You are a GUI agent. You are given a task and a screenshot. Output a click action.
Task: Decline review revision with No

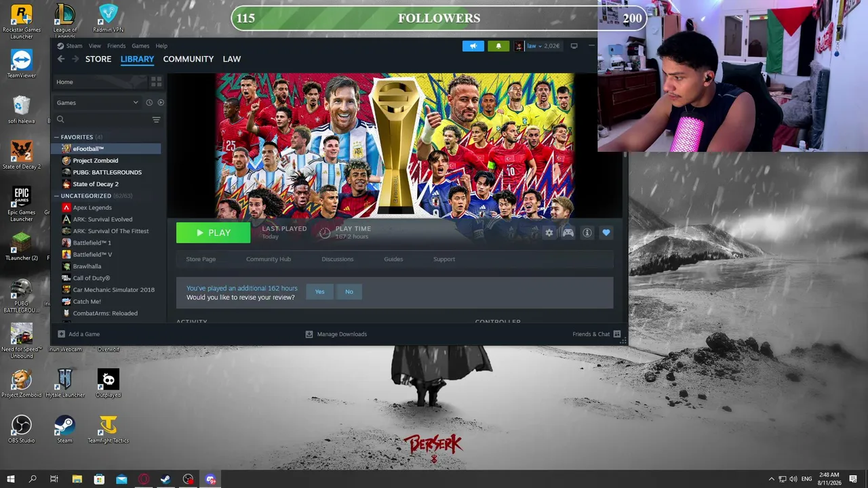pos(349,291)
